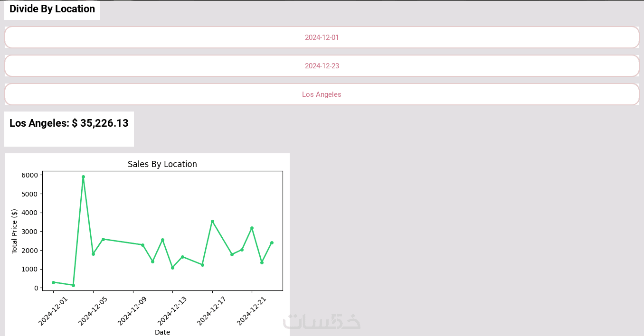
Task: Click the 0 y-axis tick label
Action: (36, 288)
